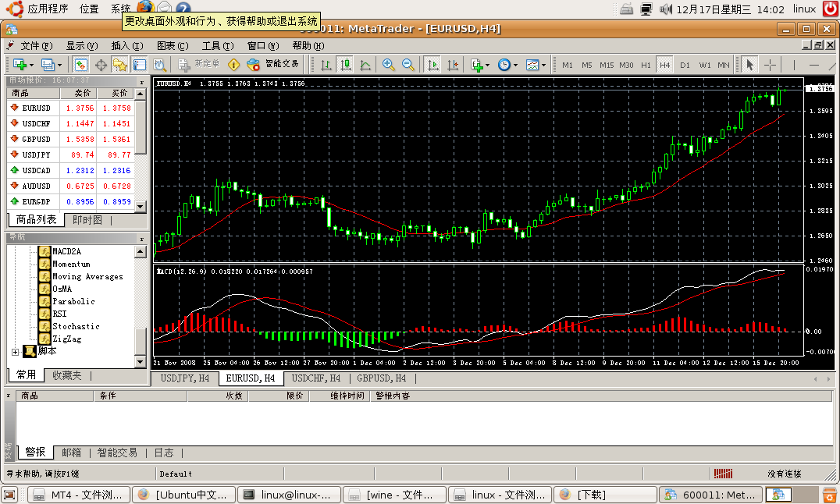Screen dimensions: 840x504
Task: Toggle the Navigator panel star-folder icon
Action: pos(119,65)
